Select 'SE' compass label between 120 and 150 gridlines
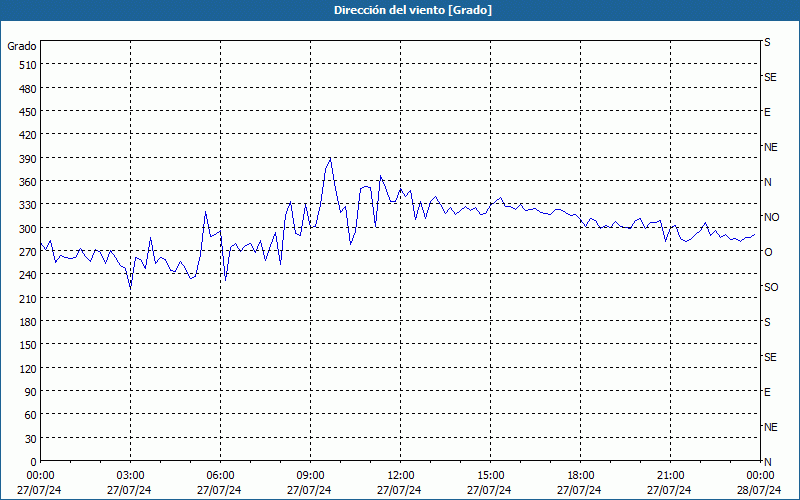800x500 pixels. pos(770,358)
